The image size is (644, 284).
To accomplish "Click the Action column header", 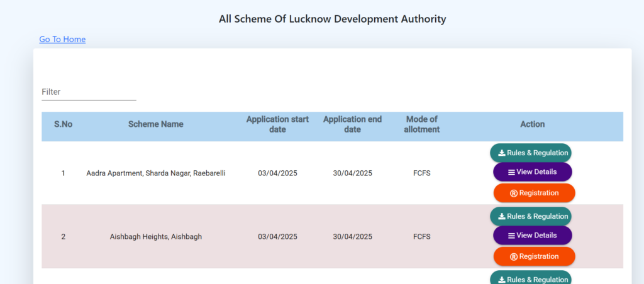I will 533,124.
